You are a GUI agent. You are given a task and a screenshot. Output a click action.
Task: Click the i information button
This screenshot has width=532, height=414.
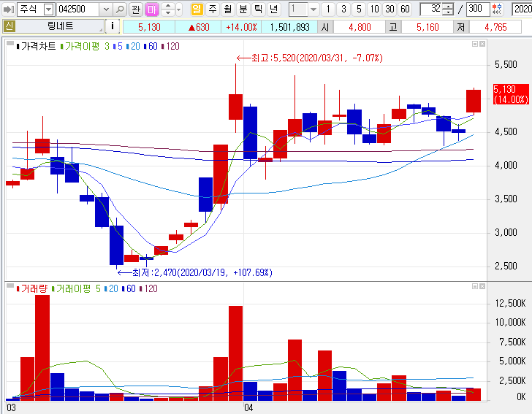point(113,26)
